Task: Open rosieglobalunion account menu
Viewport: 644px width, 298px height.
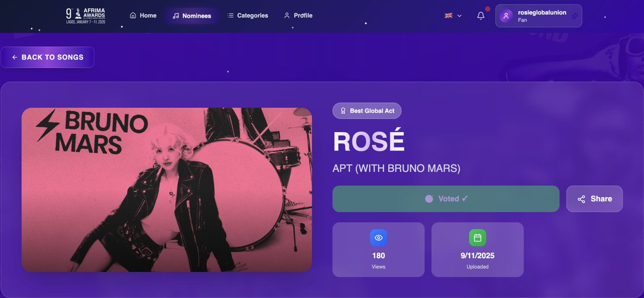Action: pyautogui.click(x=538, y=16)
